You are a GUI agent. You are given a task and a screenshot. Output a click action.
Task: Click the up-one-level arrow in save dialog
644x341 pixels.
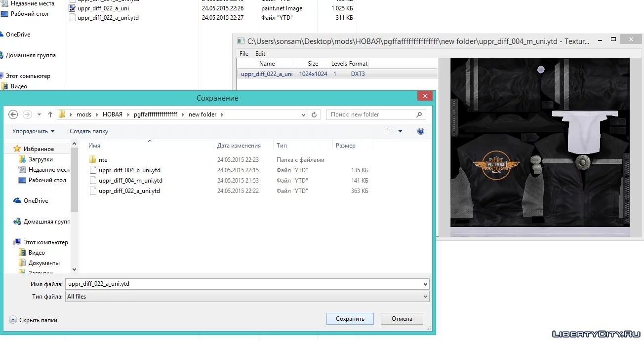pyautogui.click(x=50, y=114)
